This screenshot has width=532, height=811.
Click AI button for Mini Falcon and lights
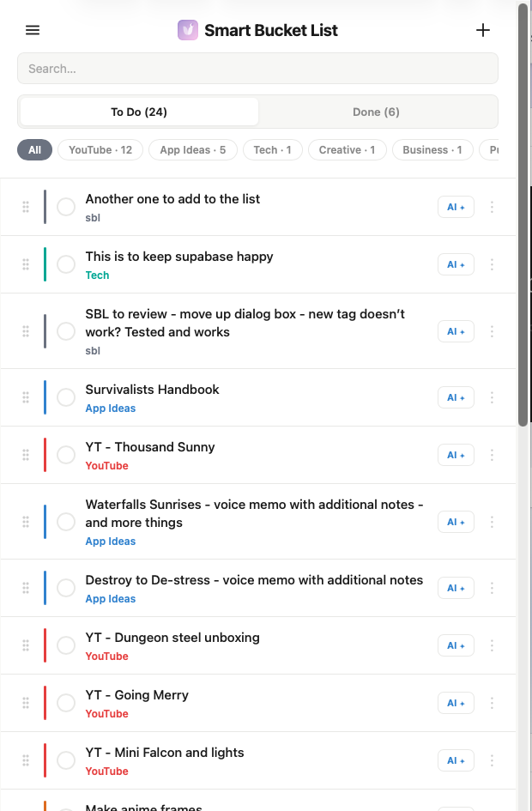(456, 760)
